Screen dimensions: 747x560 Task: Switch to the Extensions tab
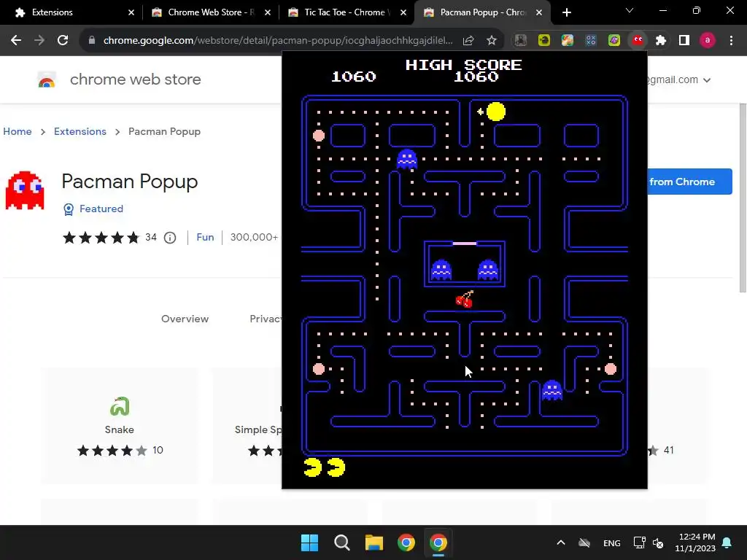click(x=71, y=12)
